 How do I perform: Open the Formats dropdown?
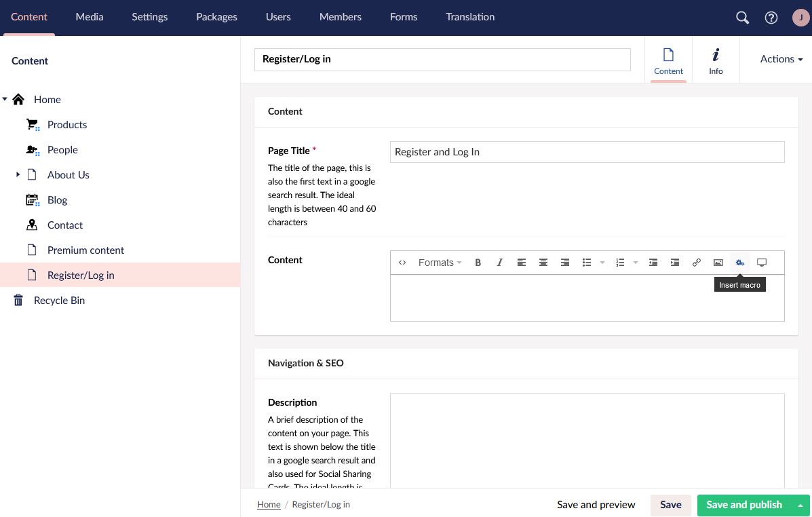tap(440, 263)
